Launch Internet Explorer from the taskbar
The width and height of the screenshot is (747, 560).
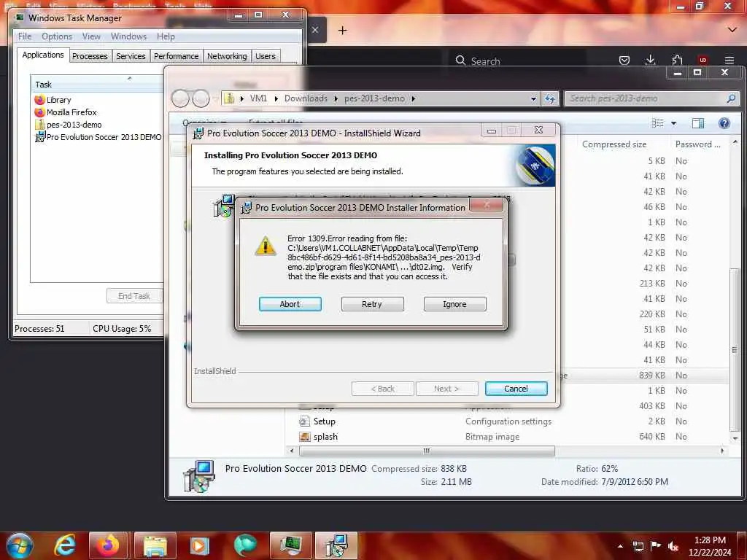coord(64,545)
